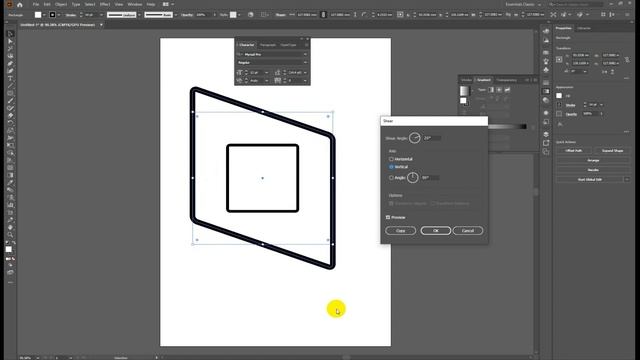Open the stroke weight dropdown in control bar

point(101,15)
